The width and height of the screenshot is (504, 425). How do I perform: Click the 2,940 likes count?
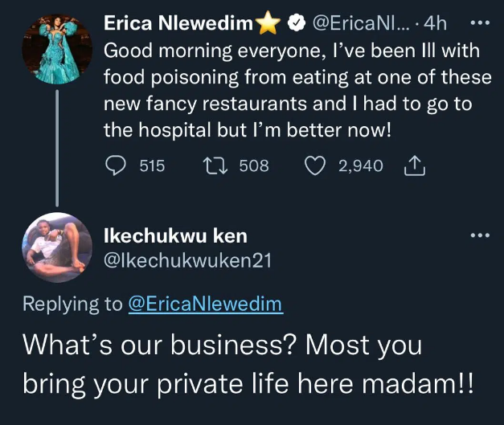click(x=361, y=166)
